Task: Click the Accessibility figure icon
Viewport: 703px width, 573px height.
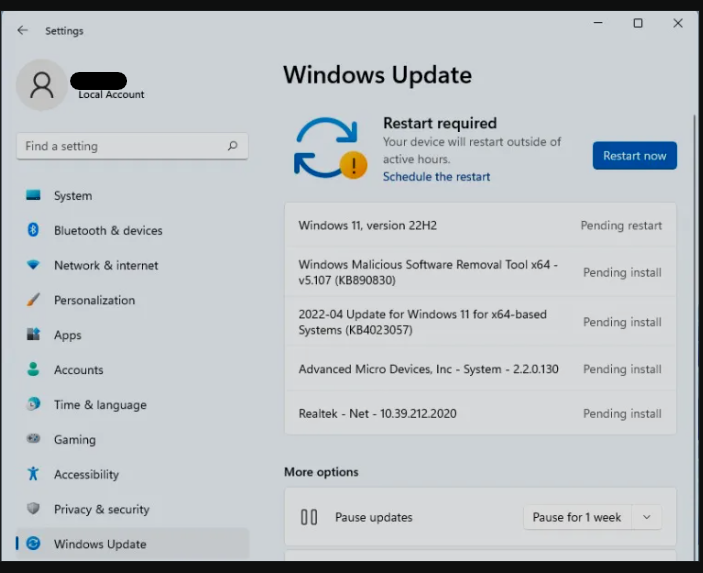Action: (33, 473)
